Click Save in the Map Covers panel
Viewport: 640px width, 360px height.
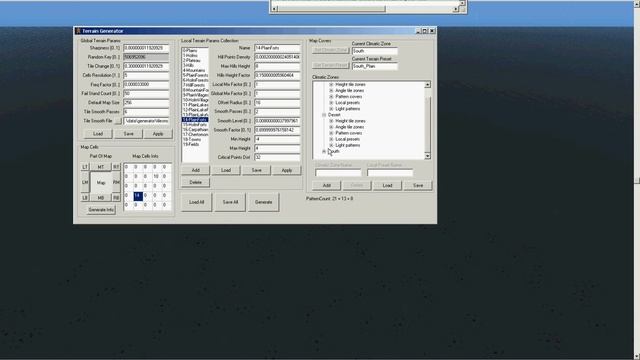[x=418, y=185]
